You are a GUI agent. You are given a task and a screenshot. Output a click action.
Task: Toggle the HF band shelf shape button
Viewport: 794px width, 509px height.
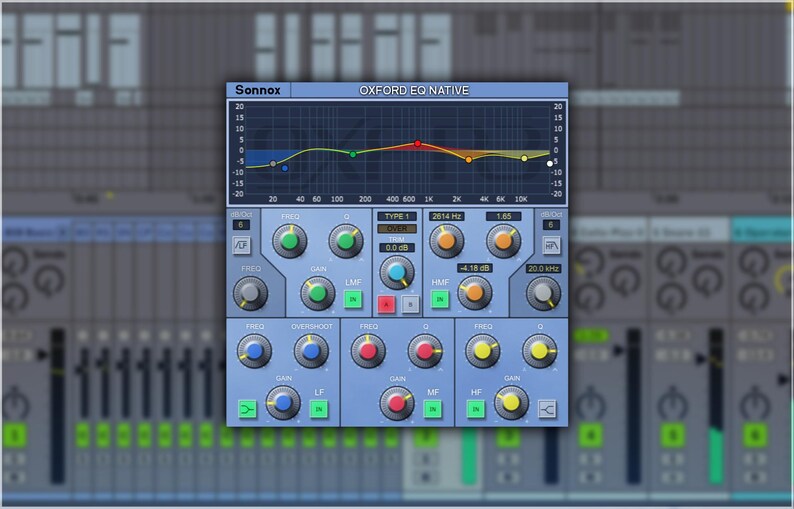click(x=547, y=409)
